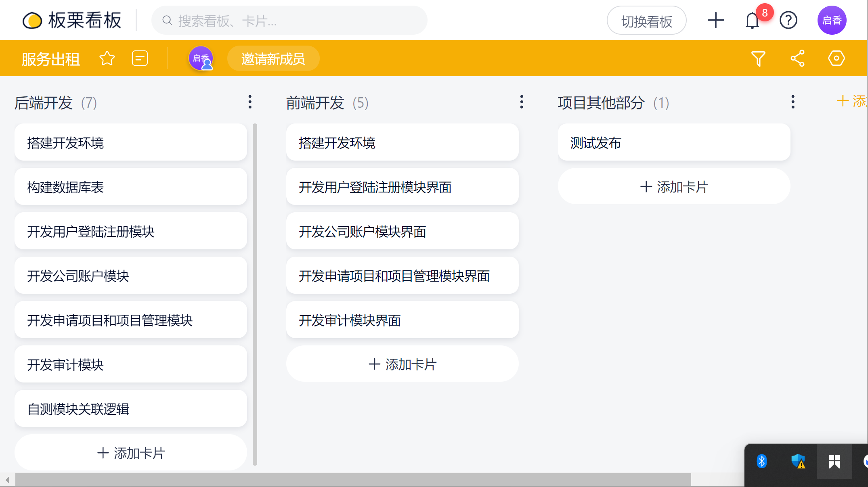Image resolution: width=868 pixels, height=487 pixels.
Task: Star the 服务出租 board as favorite
Action: point(107,59)
